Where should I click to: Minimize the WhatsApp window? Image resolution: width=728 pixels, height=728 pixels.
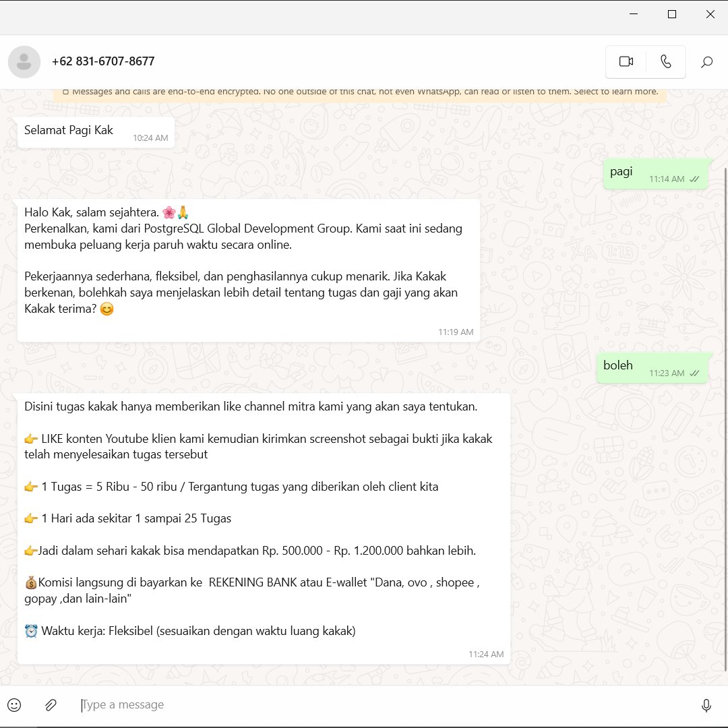pyautogui.click(x=633, y=14)
